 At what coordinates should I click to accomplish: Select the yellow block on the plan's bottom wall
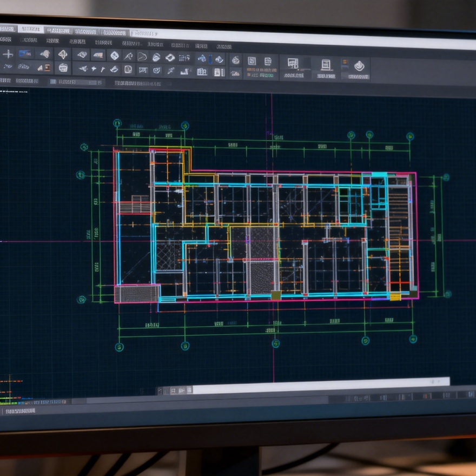click(395, 296)
